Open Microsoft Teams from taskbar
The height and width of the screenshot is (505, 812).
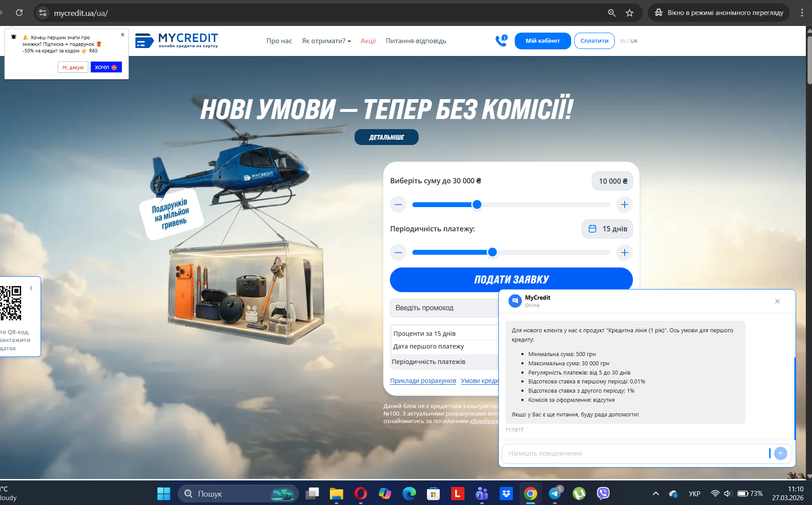click(x=482, y=494)
